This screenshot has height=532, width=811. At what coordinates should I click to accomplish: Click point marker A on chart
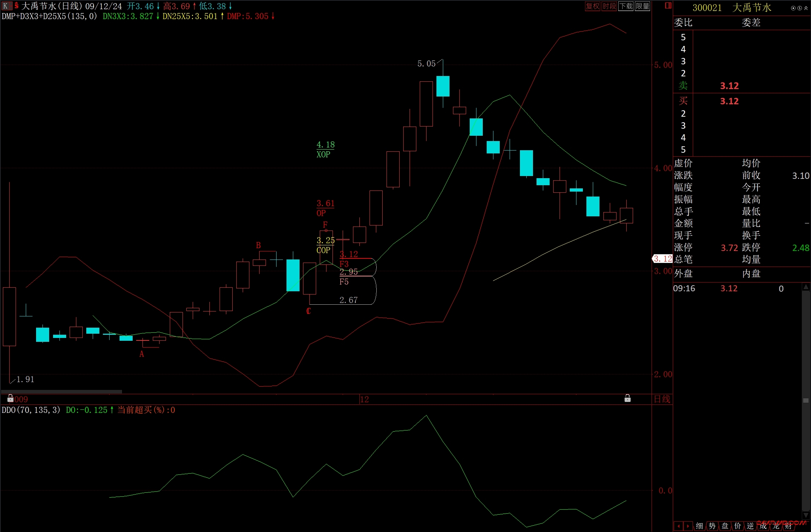141,354
